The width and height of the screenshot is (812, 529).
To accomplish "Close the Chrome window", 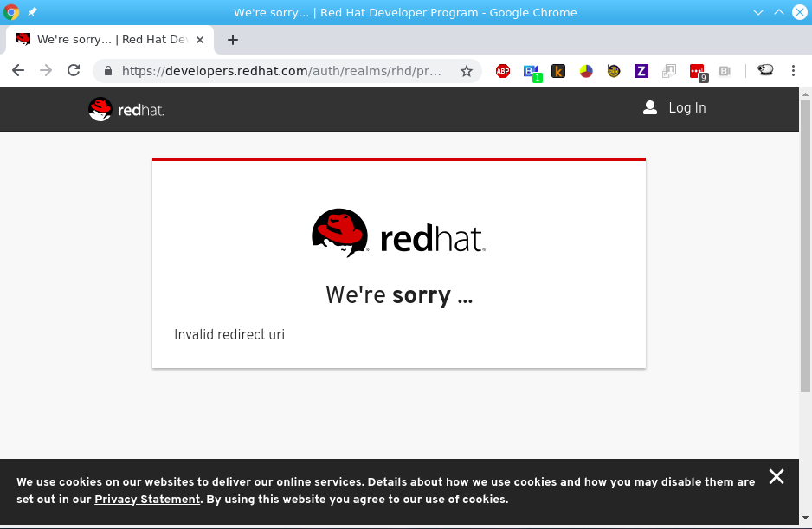I will click(800, 12).
